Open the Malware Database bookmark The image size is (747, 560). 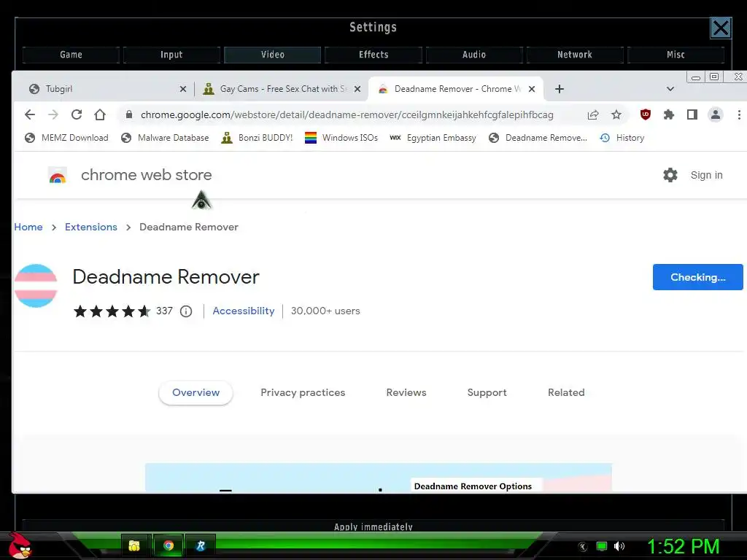[166, 138]
